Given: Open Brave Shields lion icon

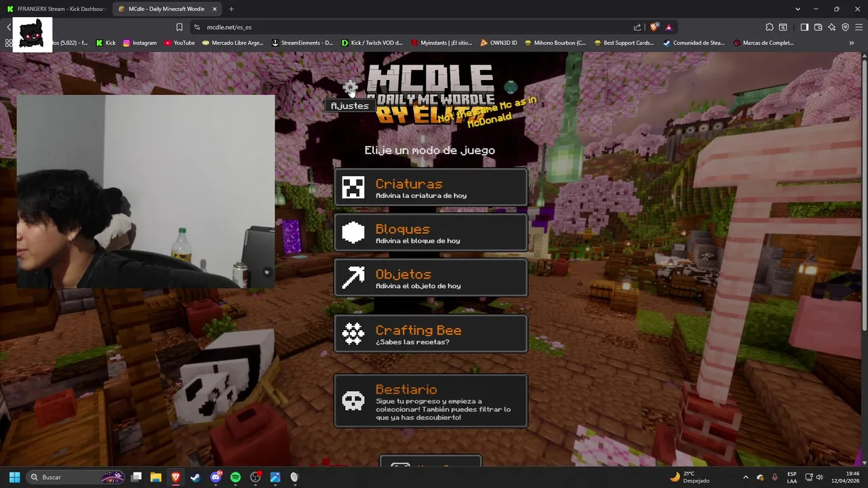Looking at the screenshot, I should [x=654, y=27].
